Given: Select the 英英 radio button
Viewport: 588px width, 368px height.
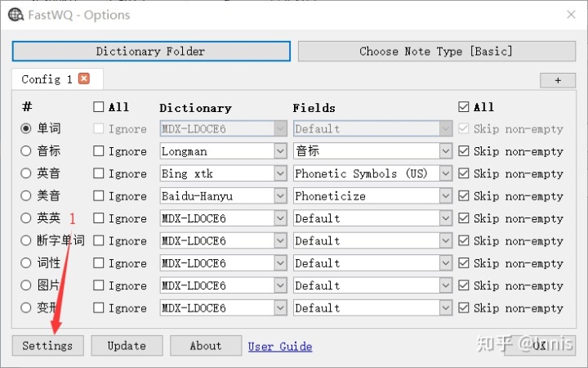Looking at the screenshot, I should (26, 218).
